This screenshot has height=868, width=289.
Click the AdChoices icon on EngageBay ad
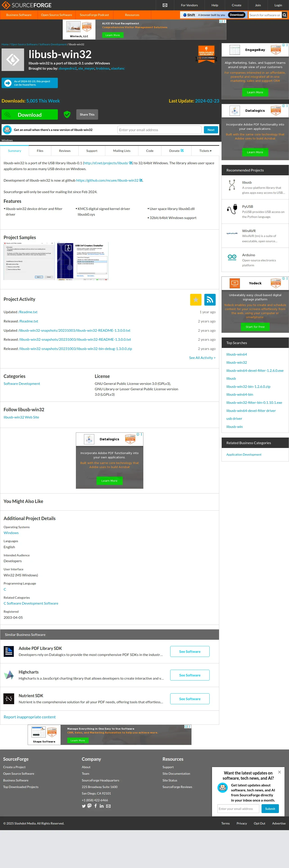(x=283, y=45)
